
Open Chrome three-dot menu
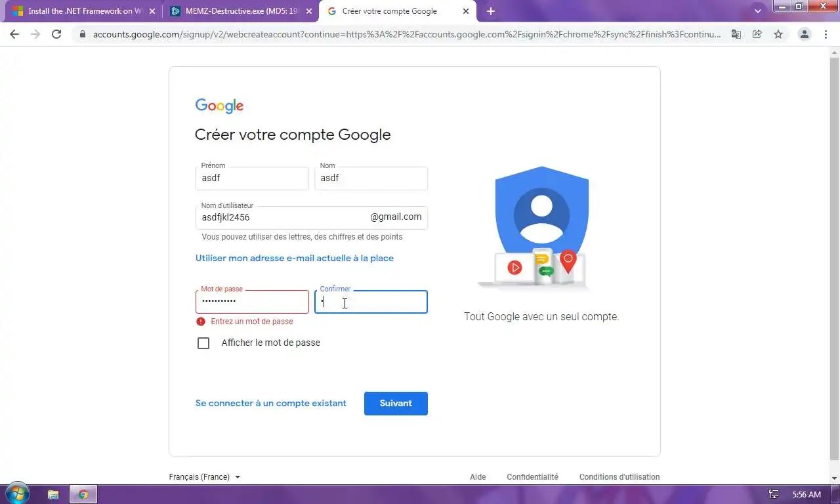pos(826,34)
